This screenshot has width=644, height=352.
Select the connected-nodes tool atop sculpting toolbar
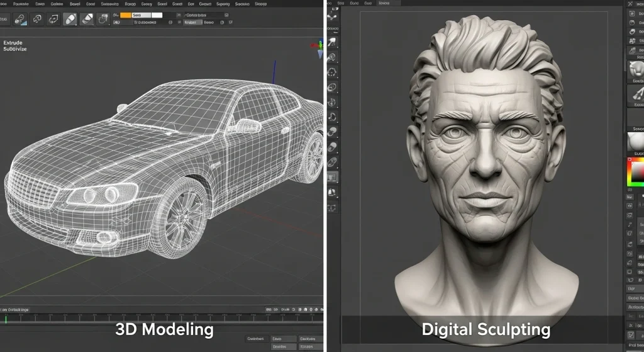point(332,16)
